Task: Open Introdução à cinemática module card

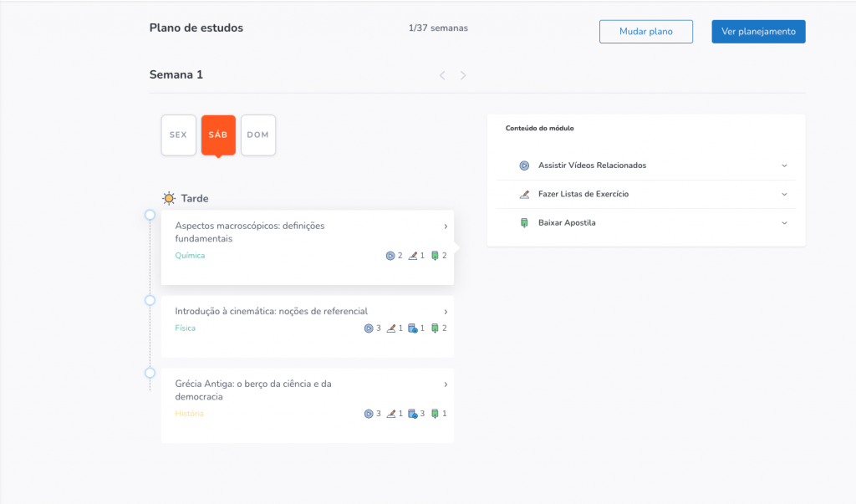Action: tap(308, 327)
